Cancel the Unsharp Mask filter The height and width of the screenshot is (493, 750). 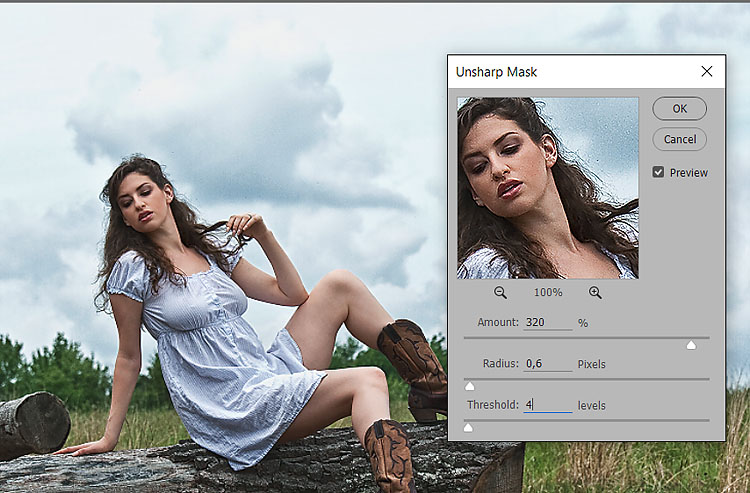[x=679, y=139]
